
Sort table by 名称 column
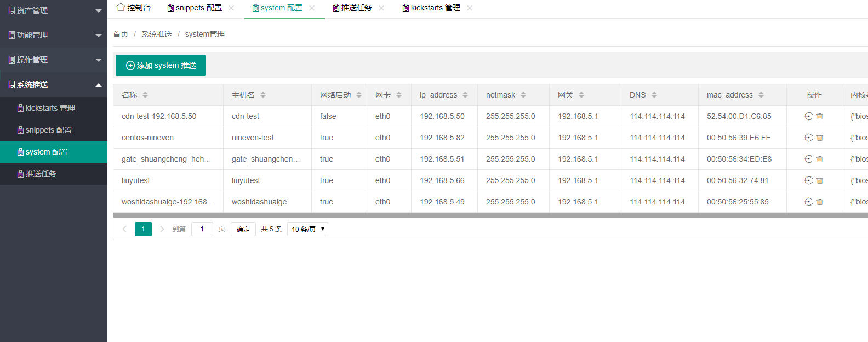click(145, 95)
